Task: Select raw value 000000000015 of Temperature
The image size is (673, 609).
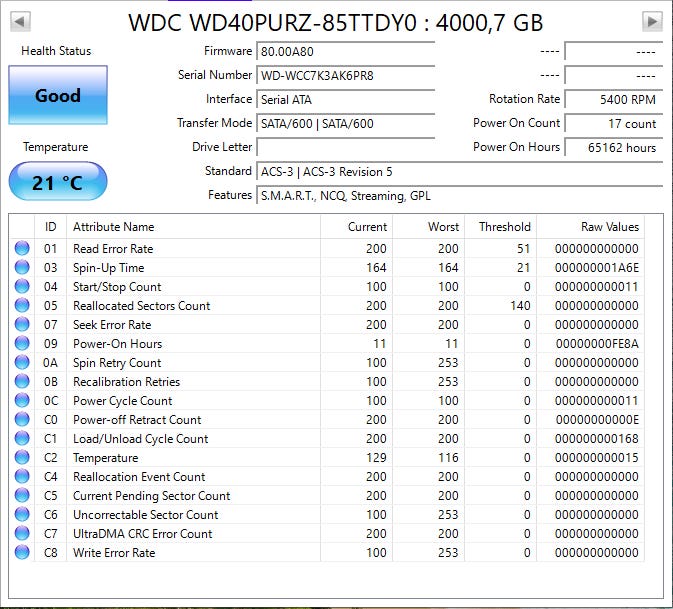Action: pos(597,458)
